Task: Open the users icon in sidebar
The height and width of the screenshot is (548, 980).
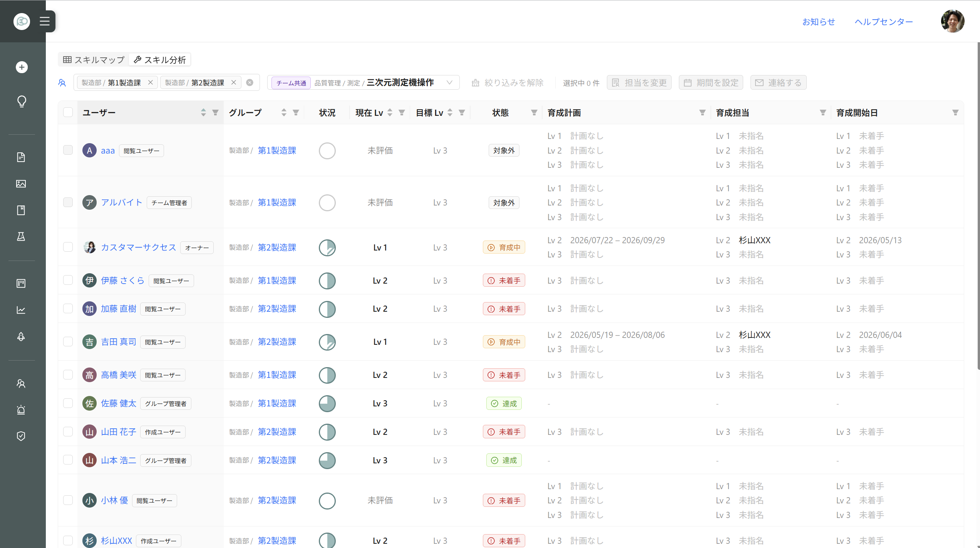Action: (21, 384)
